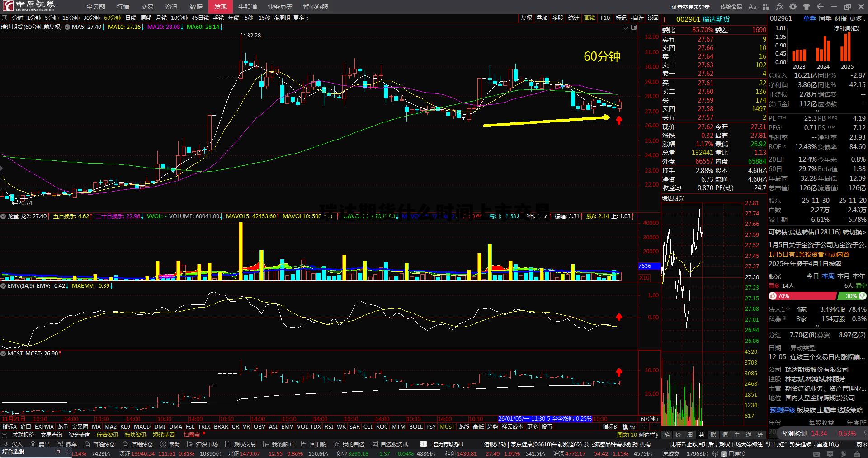Click the 帮助 help icon in bottom toolbar
This screenshot has height=458, width=868.
(x=170, y=444)
